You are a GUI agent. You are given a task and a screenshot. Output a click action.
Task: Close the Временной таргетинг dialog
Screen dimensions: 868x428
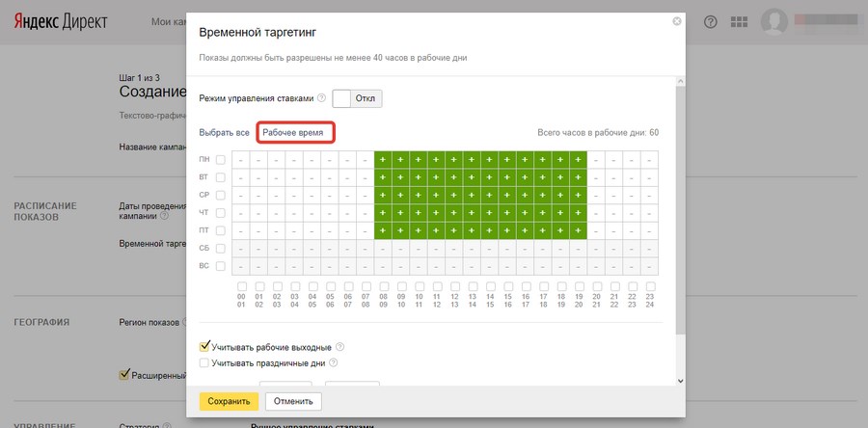pos(676,21)
